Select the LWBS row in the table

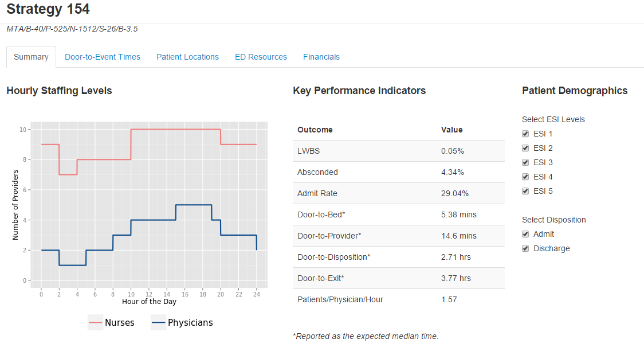click(x=398, y=151)
